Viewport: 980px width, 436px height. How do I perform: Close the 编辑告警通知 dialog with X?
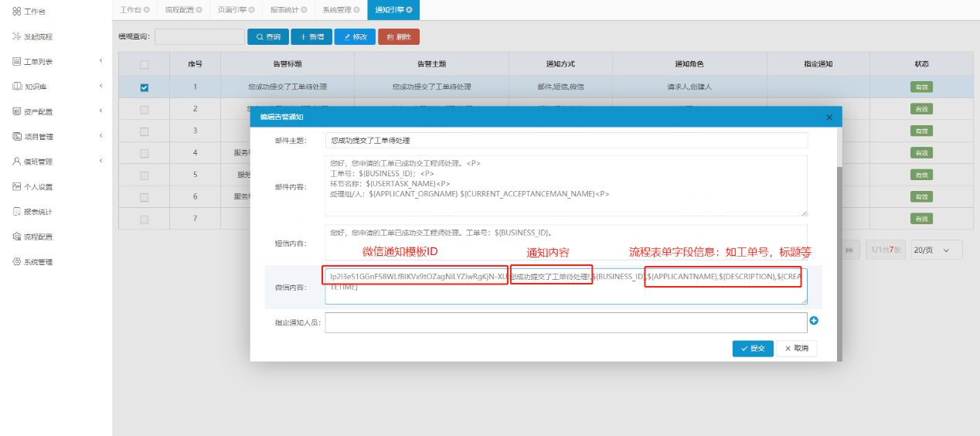coord(829,118)
